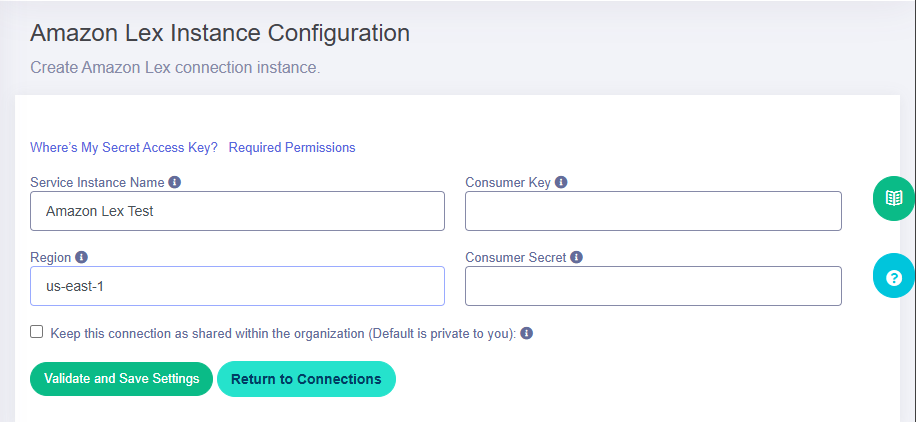Viewport: 916px width, 422px height.
Task: Click the info icon beside Service Instance Name
Action: click(x=174, y=182)
